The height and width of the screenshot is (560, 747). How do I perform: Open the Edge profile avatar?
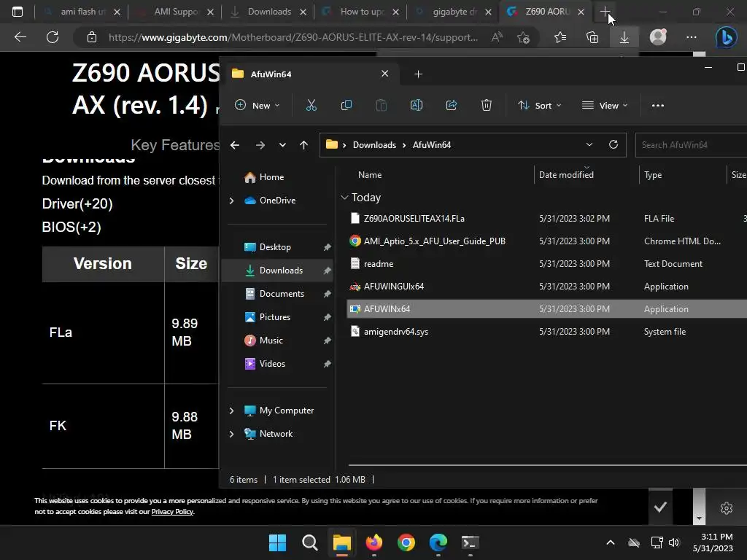click(x=658, y=36)
